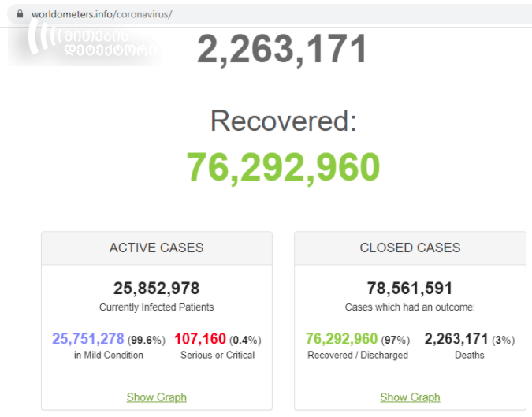Click the padlock site security icon
Viewport: 532px width, 417px height.
click(20, 14)
